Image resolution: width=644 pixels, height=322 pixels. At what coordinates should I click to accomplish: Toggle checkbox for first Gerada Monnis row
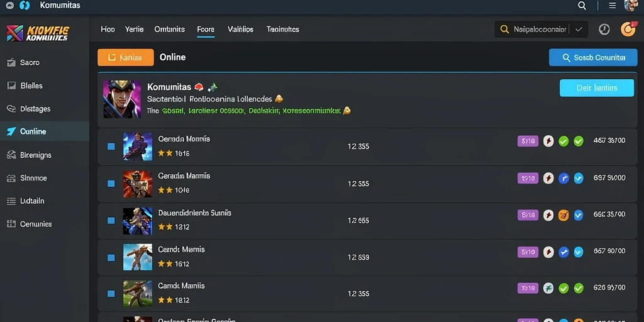click(x=111, y=146)
